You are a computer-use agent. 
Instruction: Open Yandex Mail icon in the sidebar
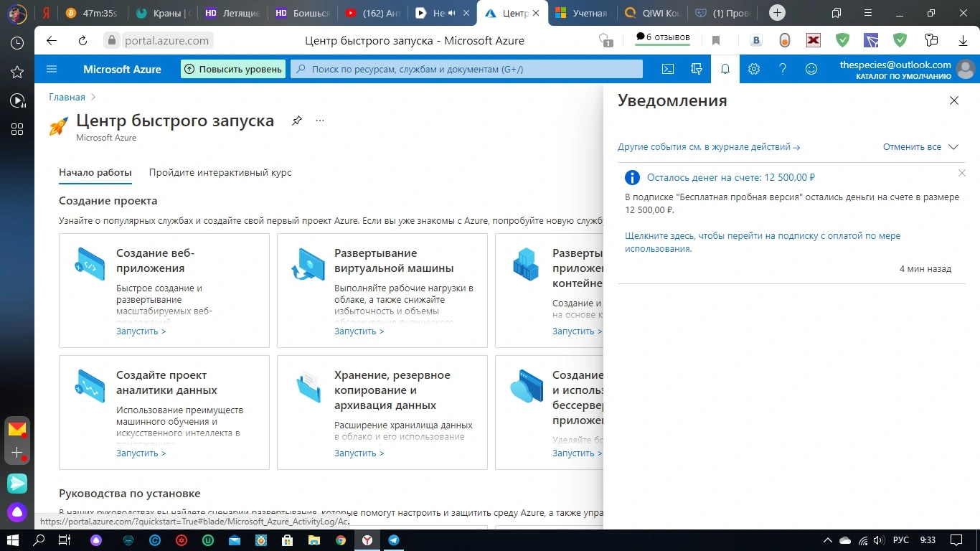pos(17,429)
